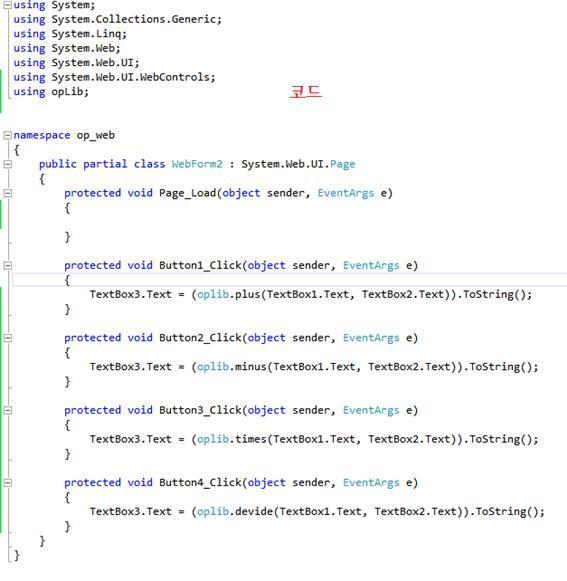Screen dimensions: 567x581
Task: Click EventArgs in Button1_Click signature
Action: click(x=371, y=265)
